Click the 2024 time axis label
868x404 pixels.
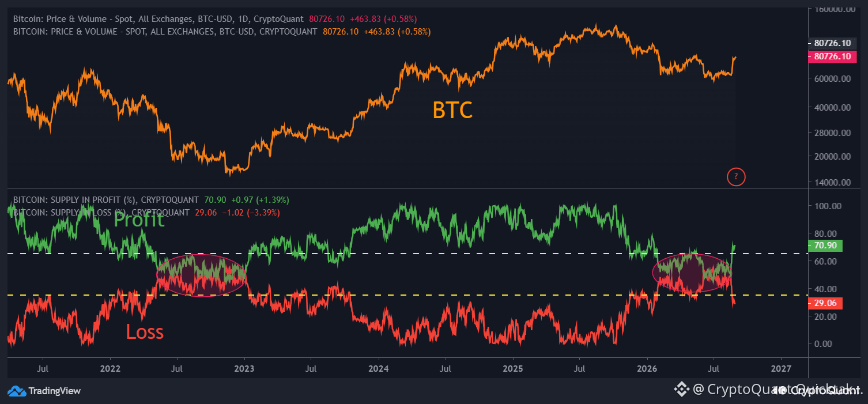pyautogui.click(x=379, y=368)
